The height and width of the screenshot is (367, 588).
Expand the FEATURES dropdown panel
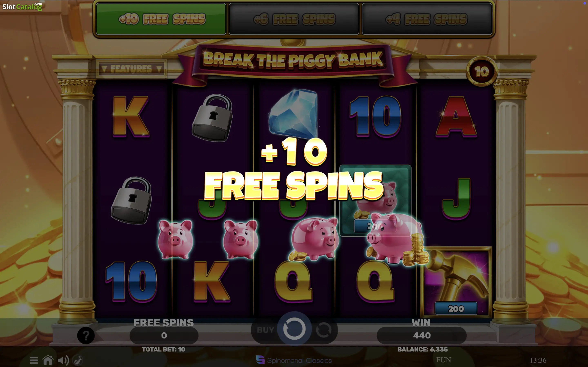131,69
